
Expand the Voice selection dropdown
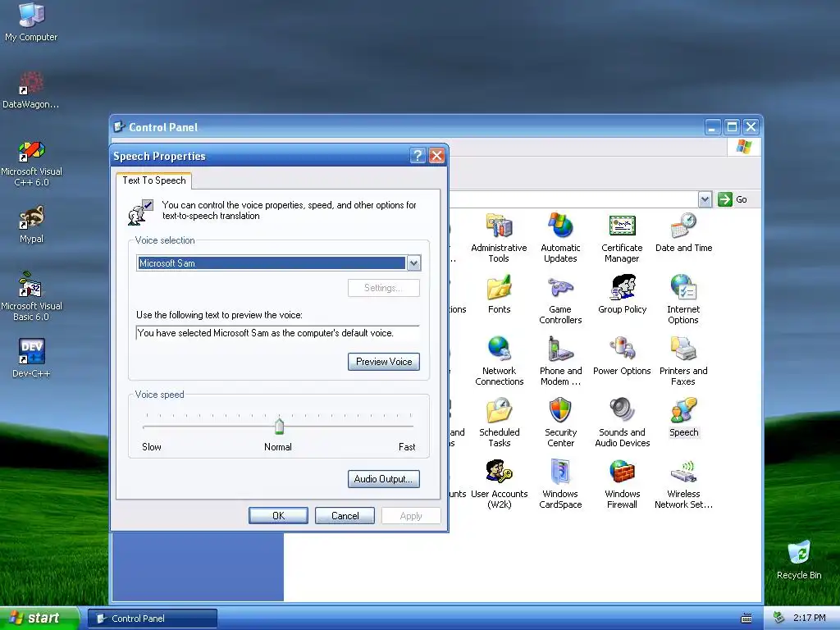(413, 263)
